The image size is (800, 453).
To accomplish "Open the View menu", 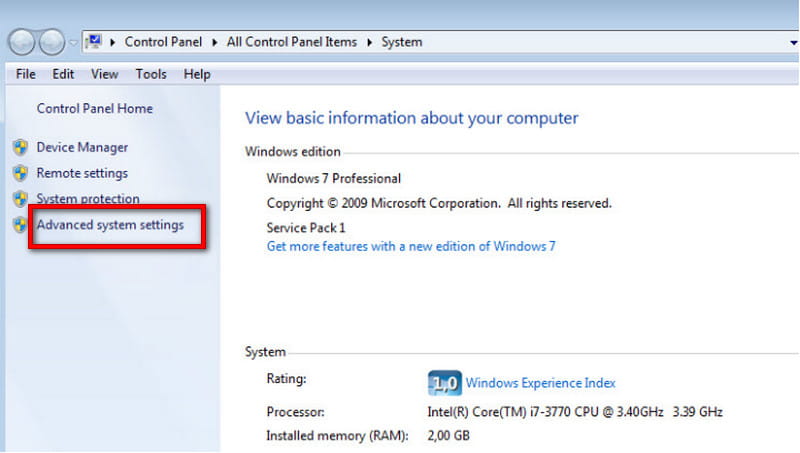I will tap(104, 74).
